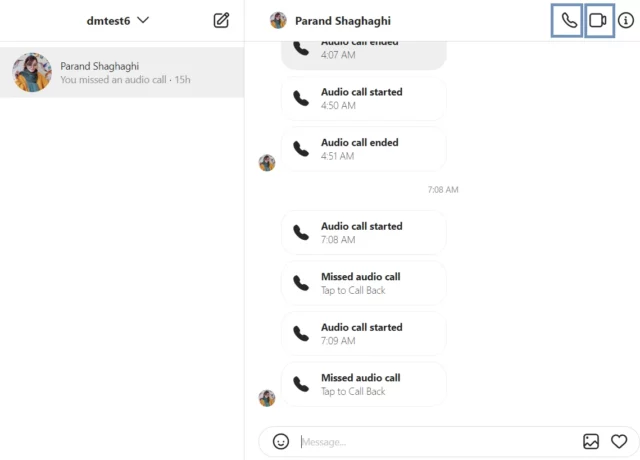Image resolution: width=640 pixels, height=460 pixels.
Task: Attach a photo with image icon
Action: tap(591, 442)
